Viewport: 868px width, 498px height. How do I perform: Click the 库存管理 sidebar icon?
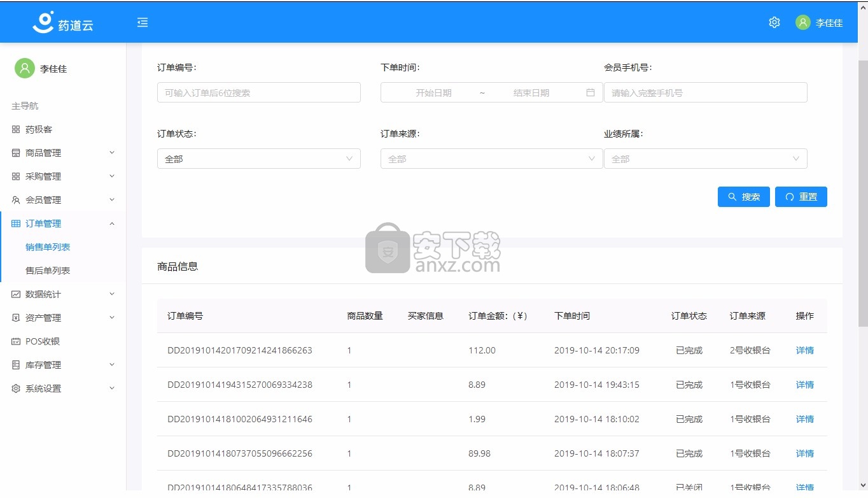tap(16, 365)
